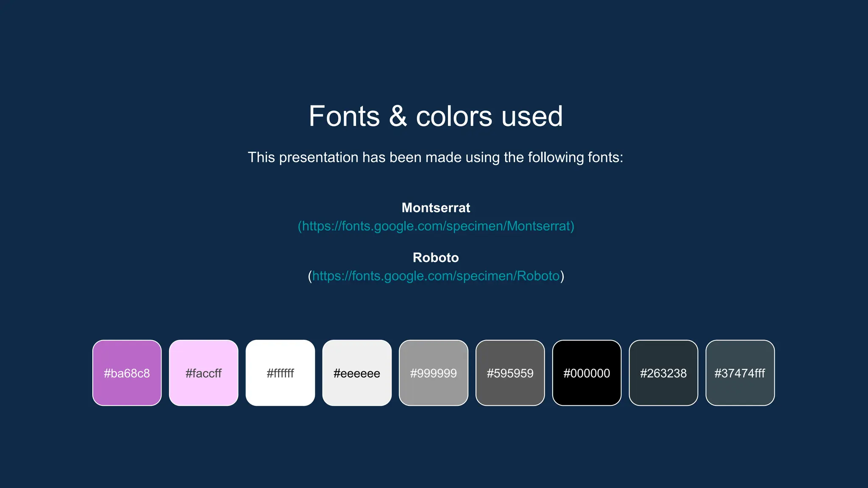This screenshot has height=488, width=868.
Task: Select the #faccff light pink swatch
Action: point(203,373)
